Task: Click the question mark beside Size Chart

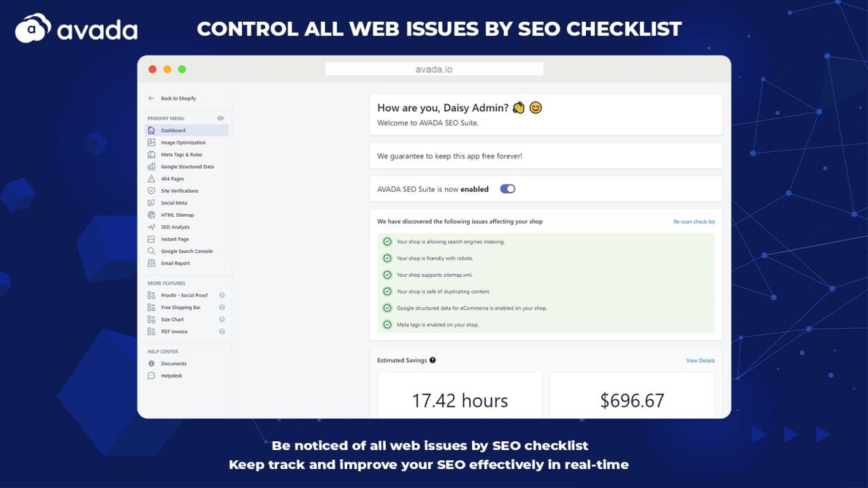Action: pos(222,320)
